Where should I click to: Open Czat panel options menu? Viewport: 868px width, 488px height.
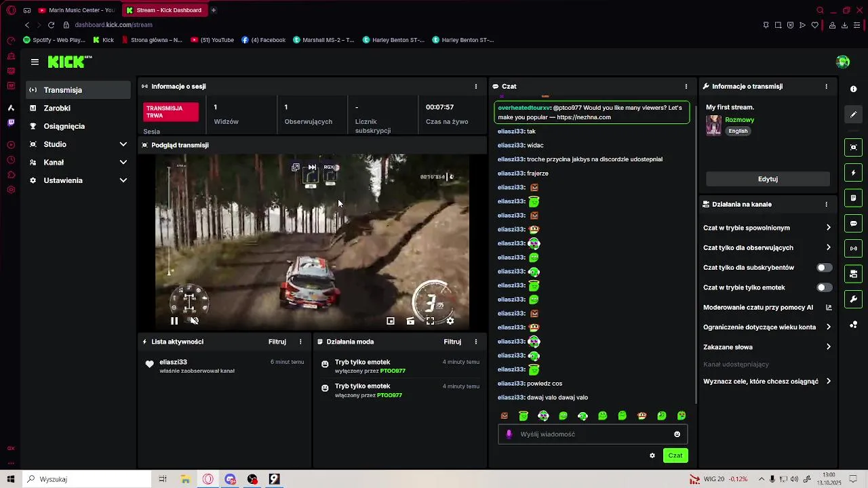686,87
